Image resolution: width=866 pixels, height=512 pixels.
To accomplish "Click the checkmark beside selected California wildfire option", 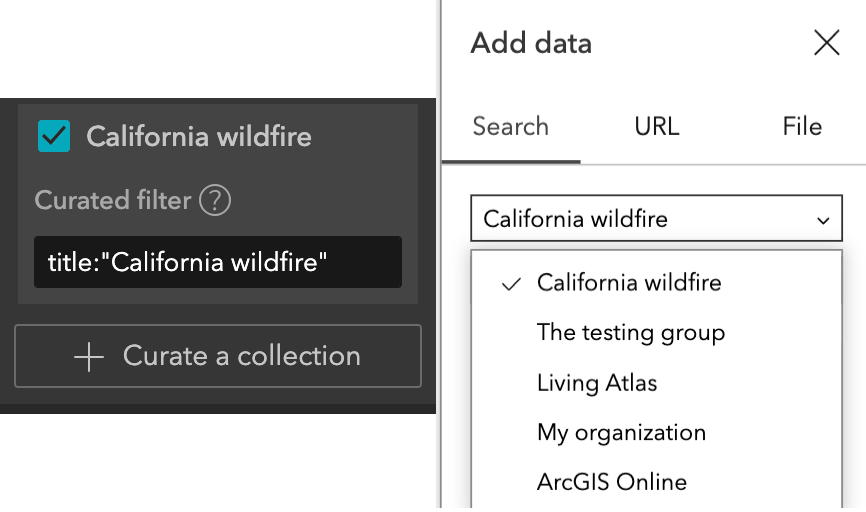I will click(512, 283).
